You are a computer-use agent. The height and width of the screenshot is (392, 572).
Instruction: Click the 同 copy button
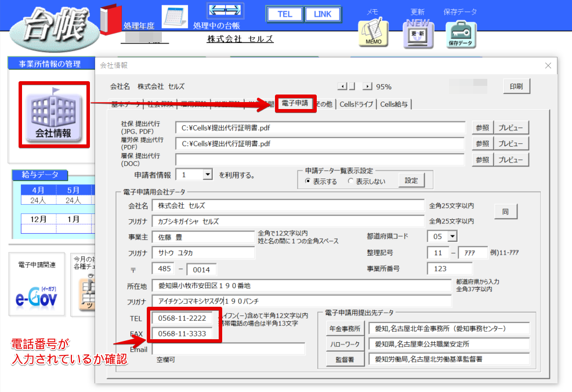click(505, 212)
